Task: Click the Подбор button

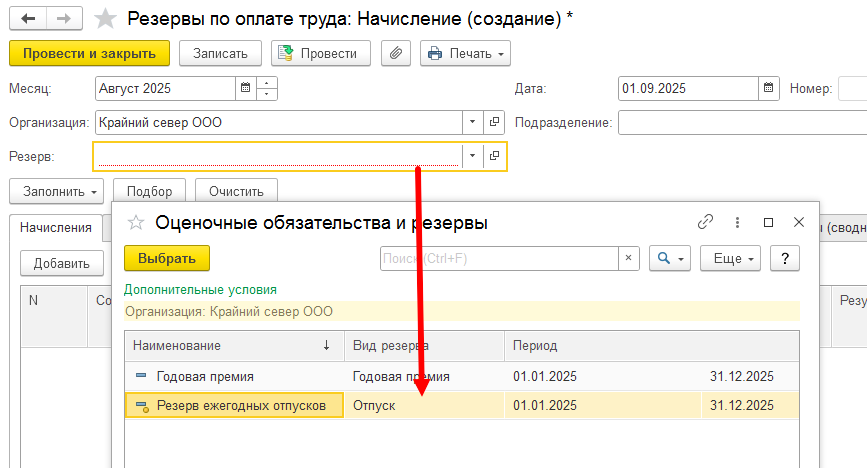Action: 149,191
